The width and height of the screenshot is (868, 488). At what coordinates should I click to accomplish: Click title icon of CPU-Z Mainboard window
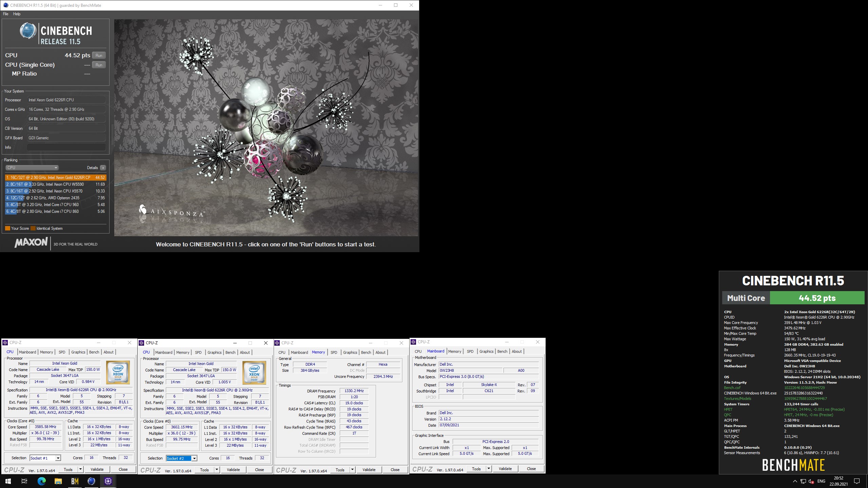click(x=413, y=342)
